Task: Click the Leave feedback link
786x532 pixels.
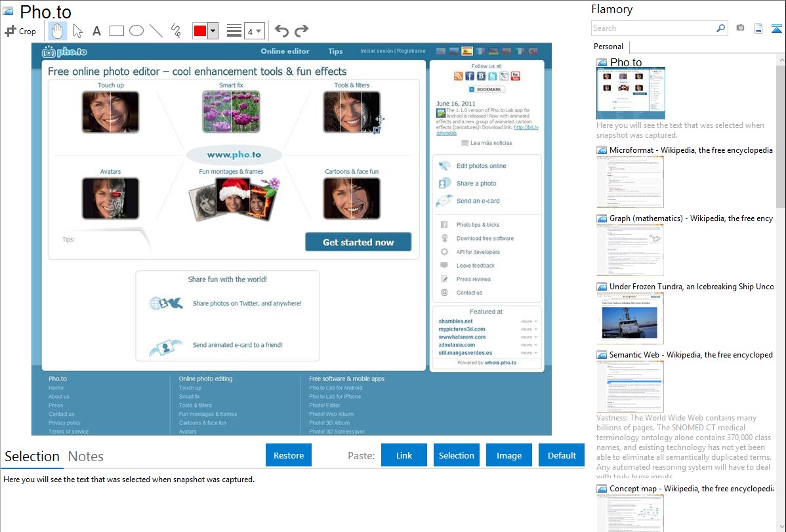Action: (x=475, y=265)
